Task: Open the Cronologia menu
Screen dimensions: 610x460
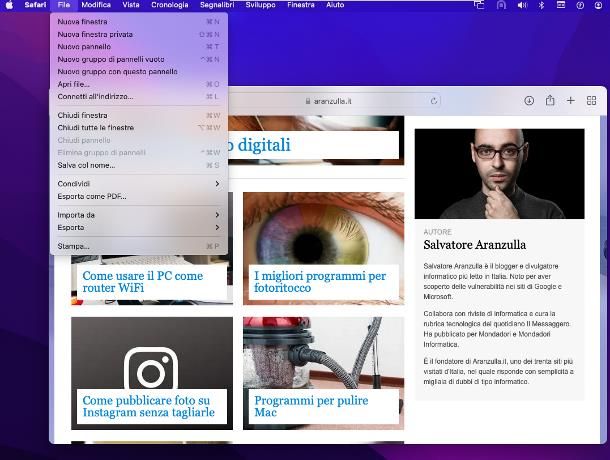Action: click(x=170, y=5)
